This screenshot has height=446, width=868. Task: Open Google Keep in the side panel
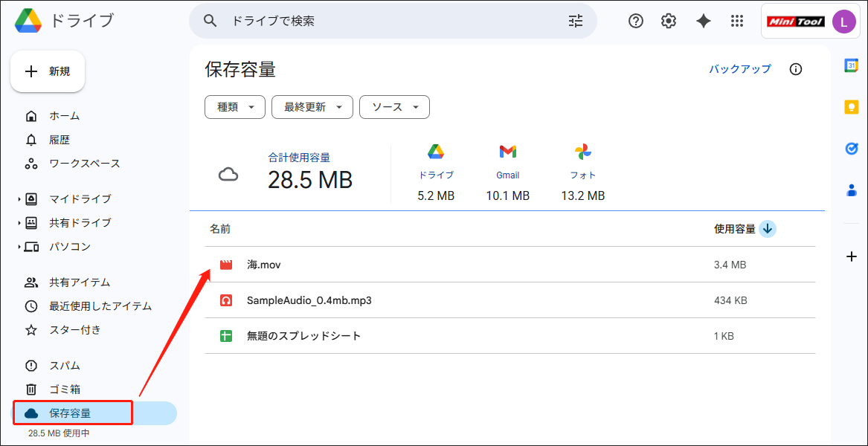pyautogui.click(x=851, y=106)
